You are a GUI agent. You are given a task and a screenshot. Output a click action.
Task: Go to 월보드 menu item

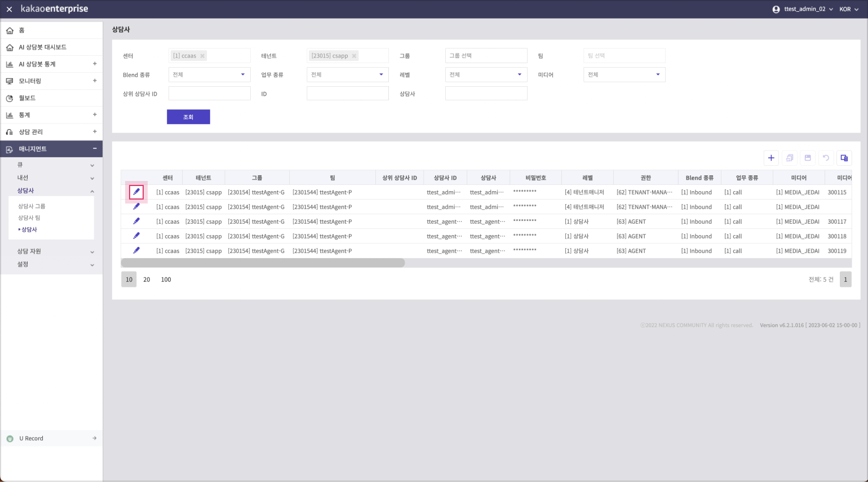click(27, 98)
